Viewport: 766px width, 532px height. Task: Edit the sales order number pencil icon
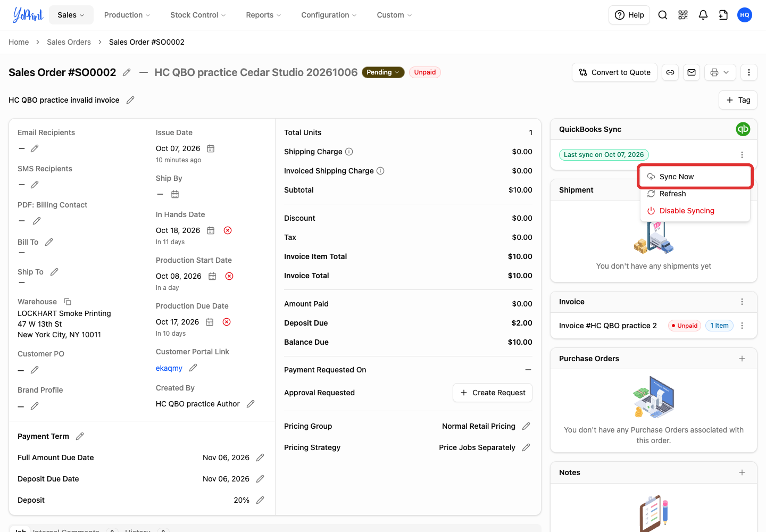click(x=127, y=72)
